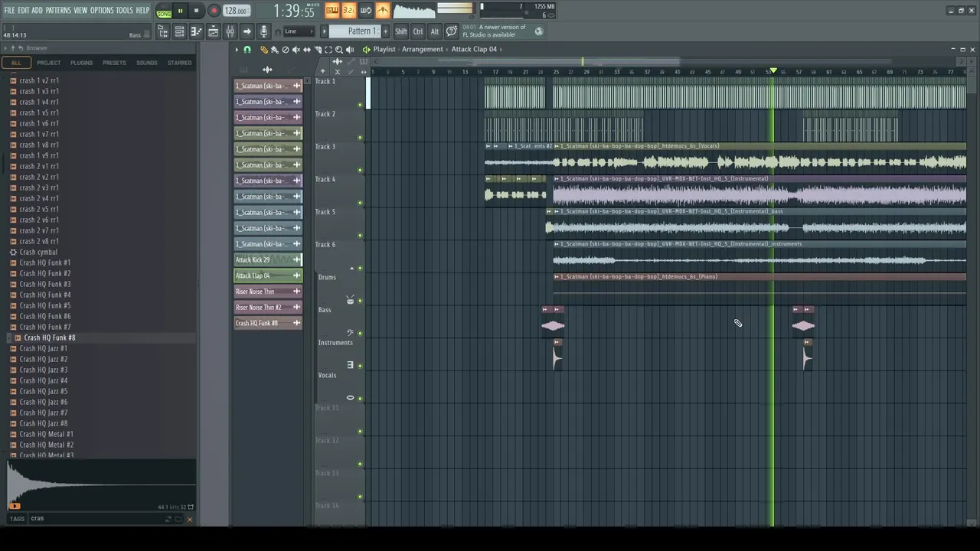
Task: Add new pattern with plus button
Action: [385, 31]
